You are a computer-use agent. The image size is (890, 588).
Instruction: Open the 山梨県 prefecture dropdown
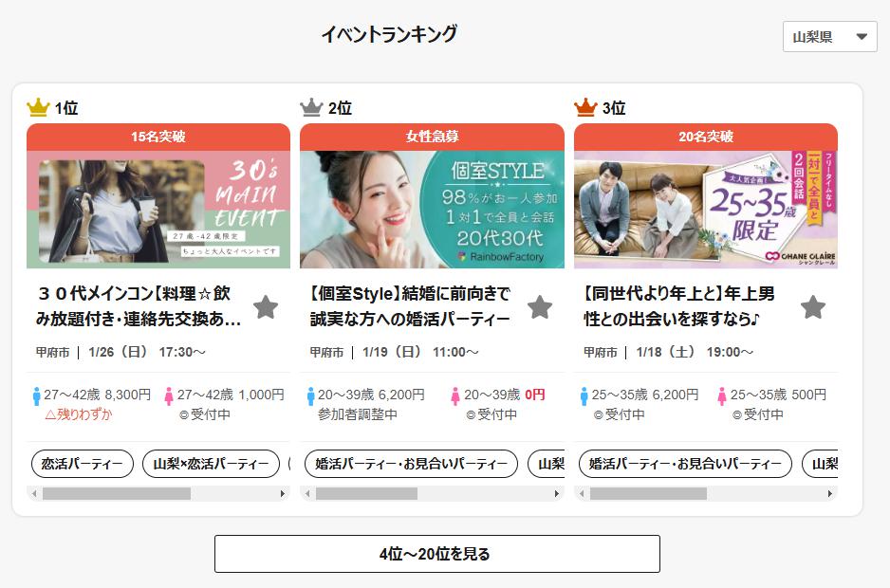pos(830,37)
